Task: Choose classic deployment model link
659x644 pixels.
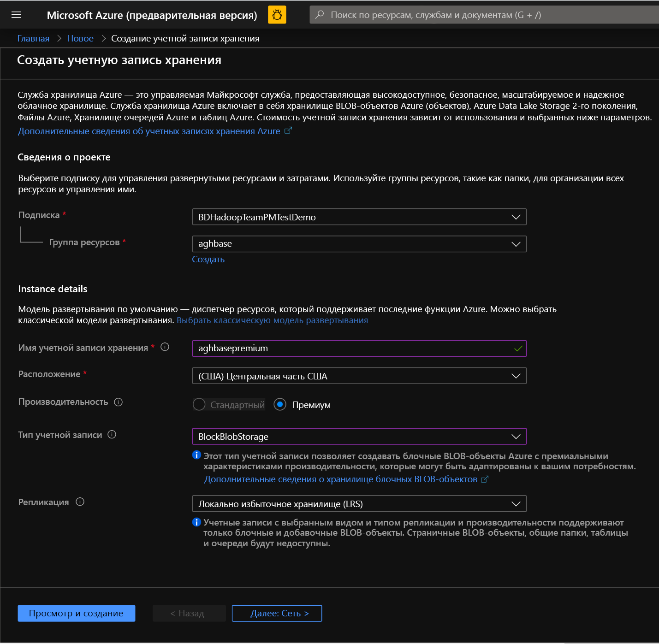Action: point(272,320)
